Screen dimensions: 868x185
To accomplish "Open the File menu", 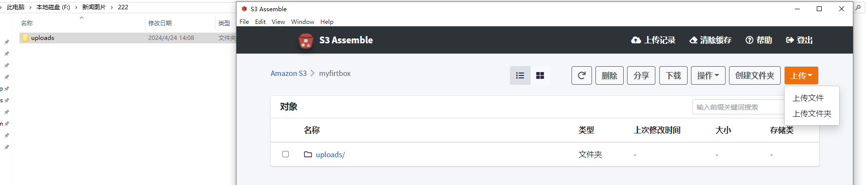I will tap(244, 22).
